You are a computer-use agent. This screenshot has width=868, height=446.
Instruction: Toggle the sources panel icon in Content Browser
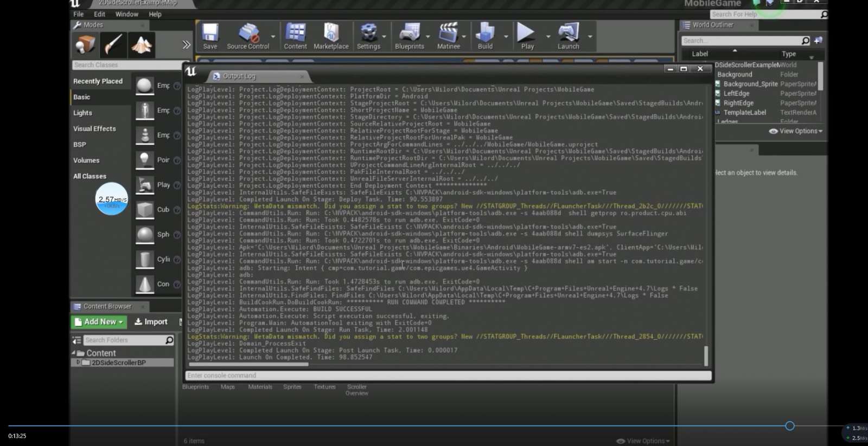pos(76,340)
